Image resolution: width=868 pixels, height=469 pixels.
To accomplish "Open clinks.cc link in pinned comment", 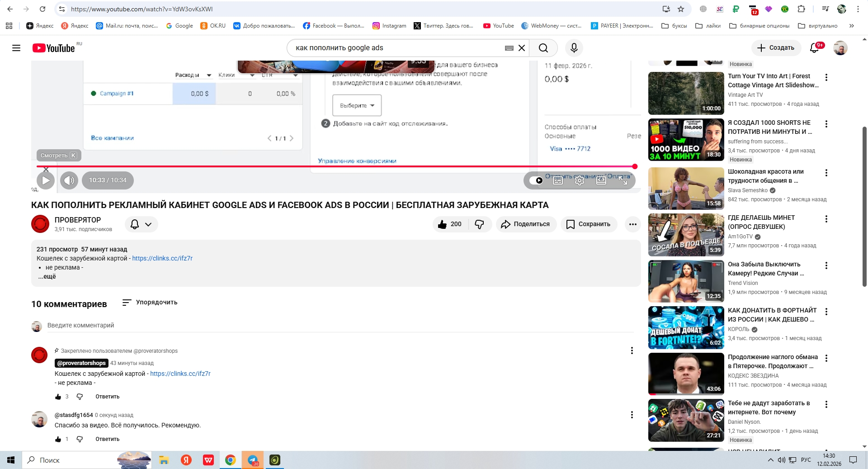I will [x=180, y=374].
